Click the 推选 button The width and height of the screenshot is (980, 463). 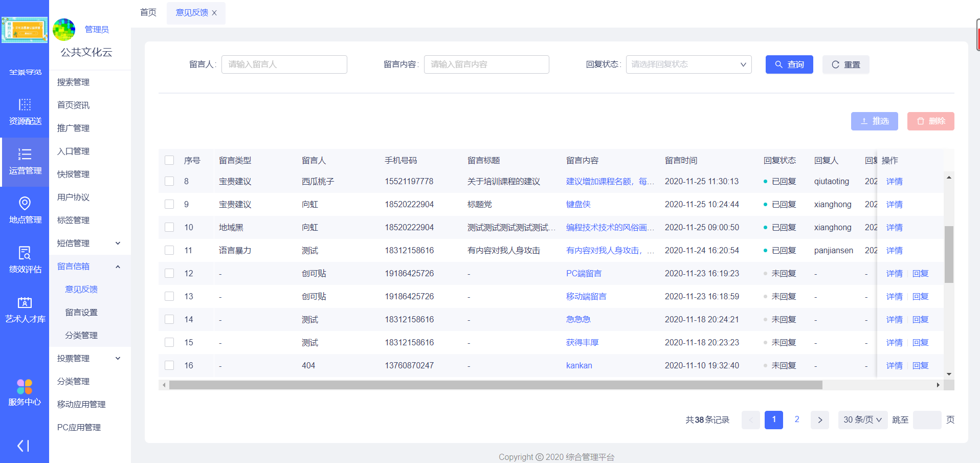coord(874,121)
